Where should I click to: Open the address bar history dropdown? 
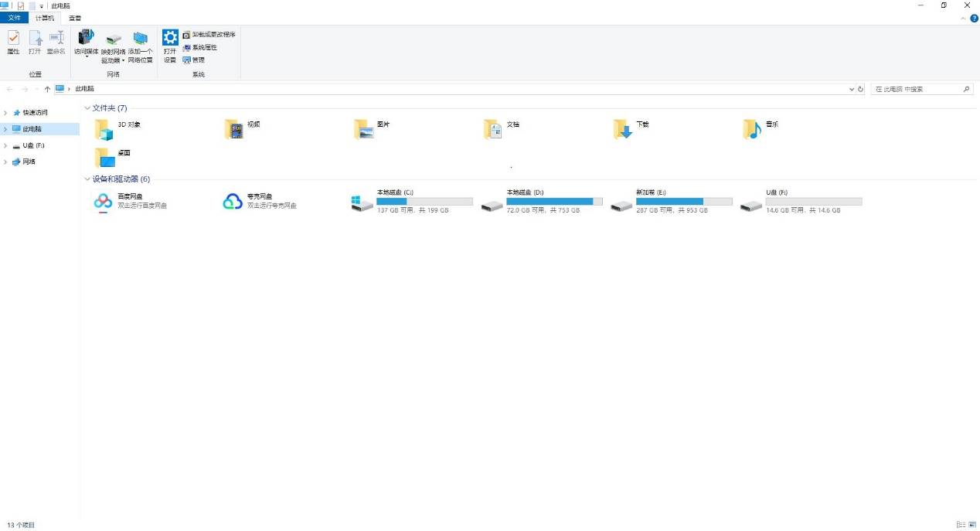pyautogui.click(x=852, y=90)
